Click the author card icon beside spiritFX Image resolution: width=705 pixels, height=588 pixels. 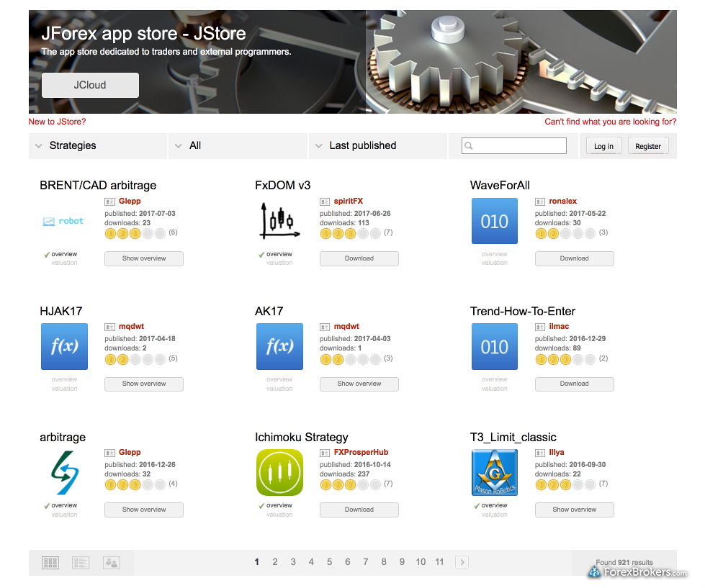click(325, 202)
